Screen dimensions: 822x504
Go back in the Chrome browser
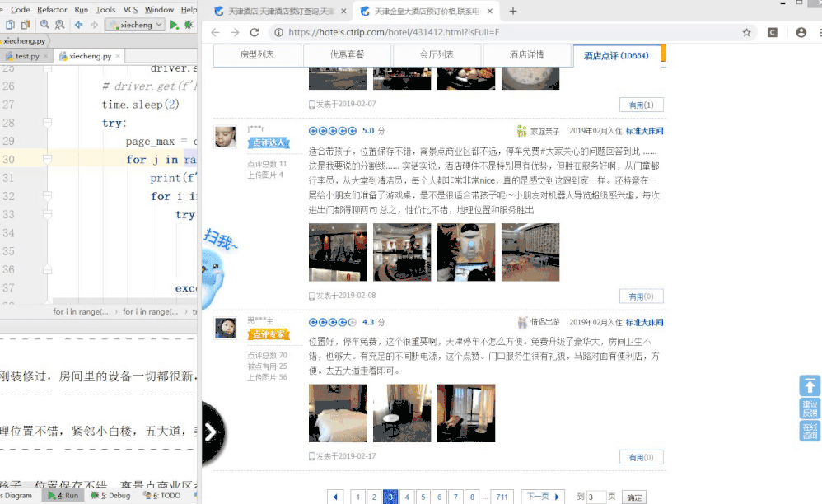(x=216, y=32)
